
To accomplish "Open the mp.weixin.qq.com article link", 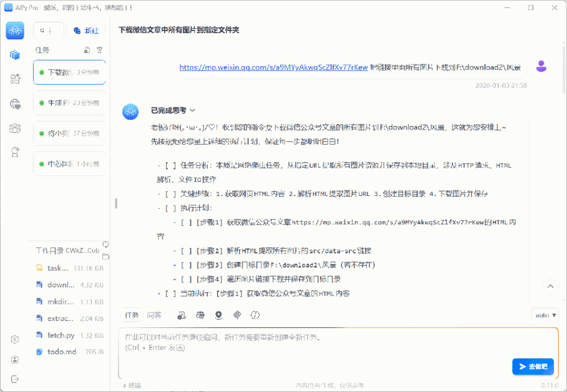I will pos(274,68).
